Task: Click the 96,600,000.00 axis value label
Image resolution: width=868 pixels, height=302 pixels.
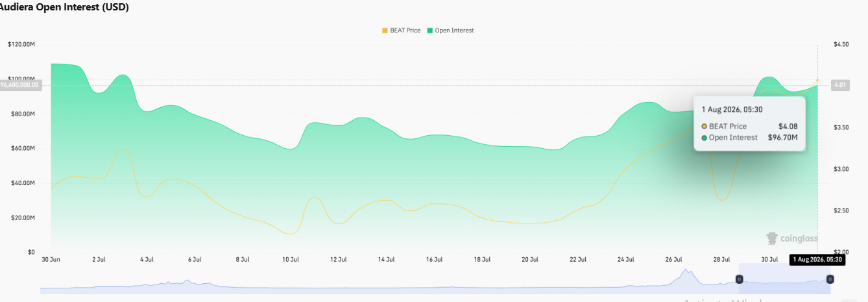Action: pos(20,85)
